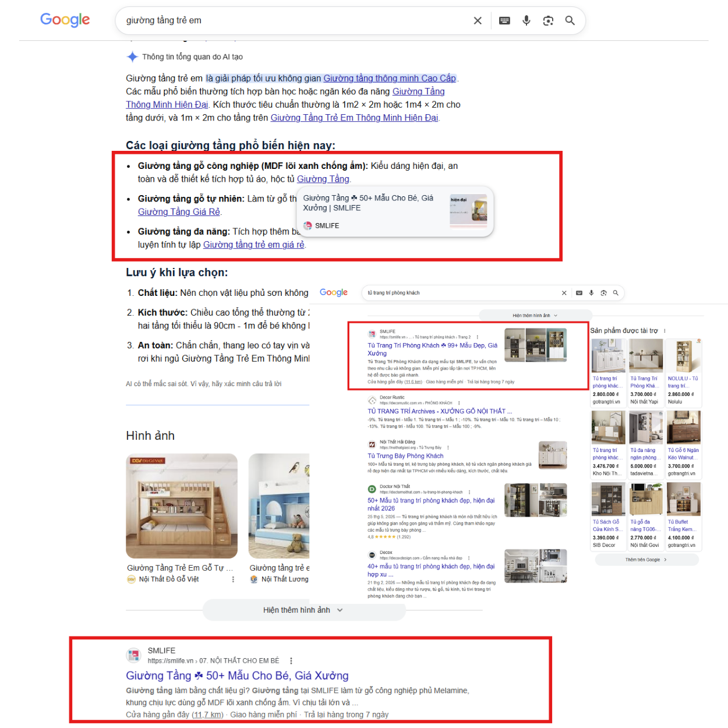
Task: Open the 'Tủ Buffet Trắng Kem' product priced 4.100.000 đ
Action: 684,516
